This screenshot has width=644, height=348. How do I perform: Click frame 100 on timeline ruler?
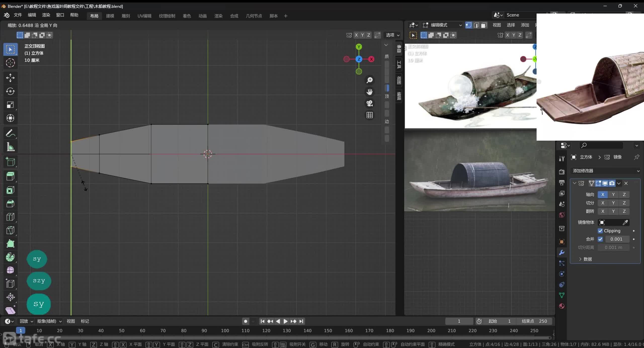[225, 330]
